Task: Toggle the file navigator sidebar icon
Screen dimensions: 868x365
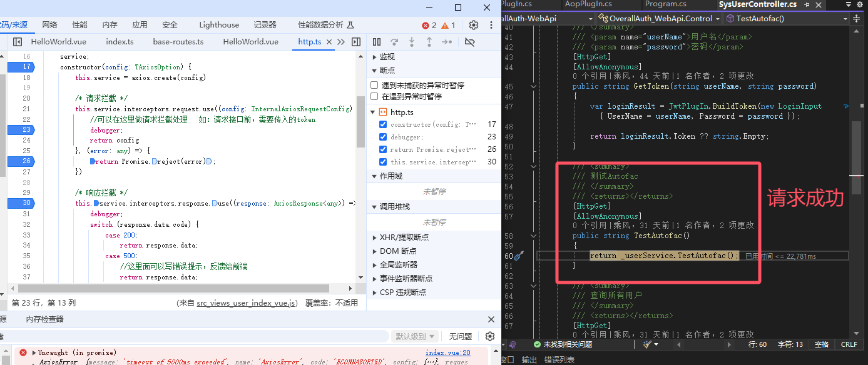Action: 18,42
